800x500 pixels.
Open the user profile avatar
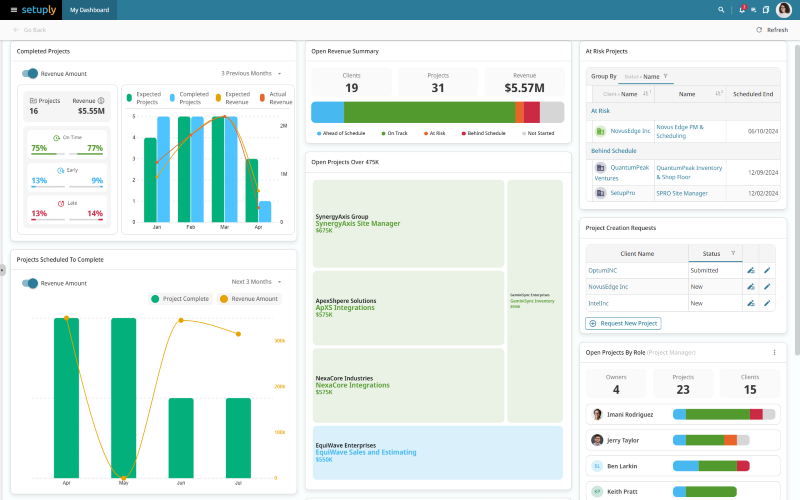(783, 10)
